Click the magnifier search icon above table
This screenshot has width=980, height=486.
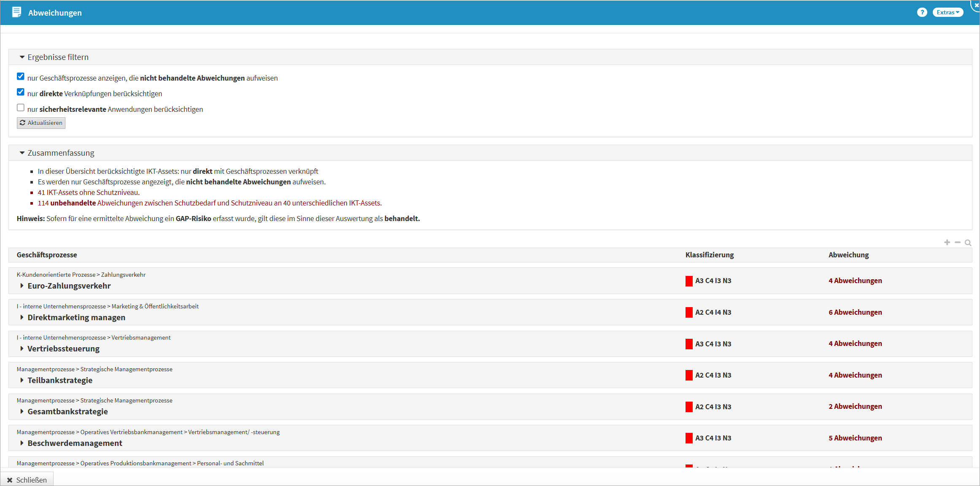pos(968,243)
